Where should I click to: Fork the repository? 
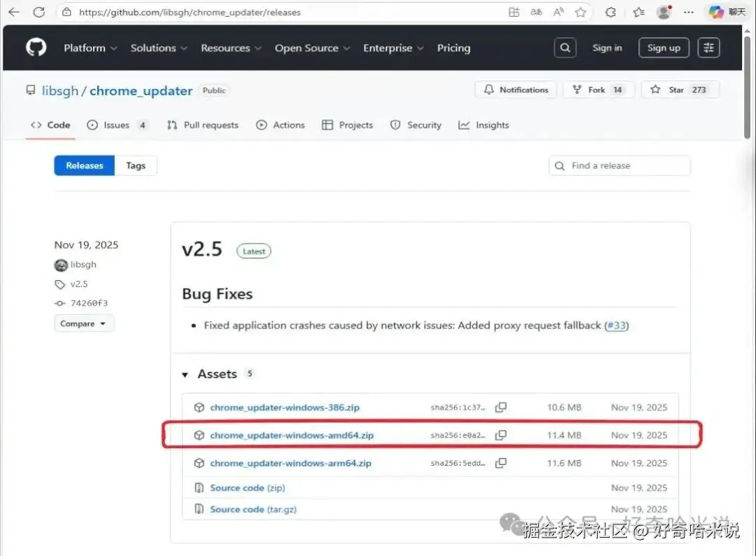[598, 90]
